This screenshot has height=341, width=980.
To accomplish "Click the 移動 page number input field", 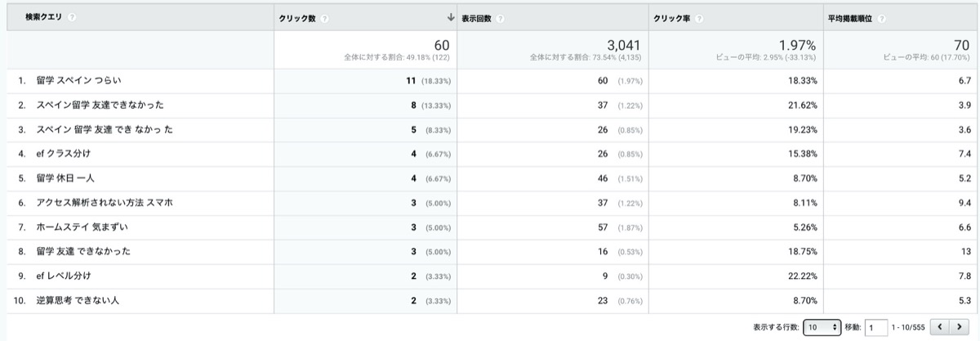I will coord(875,326).
